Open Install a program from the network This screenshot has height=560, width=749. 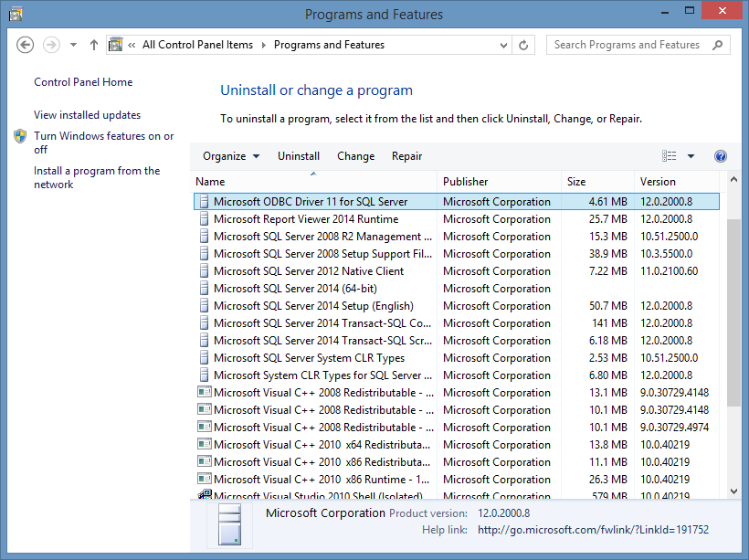tap(97, 178)
